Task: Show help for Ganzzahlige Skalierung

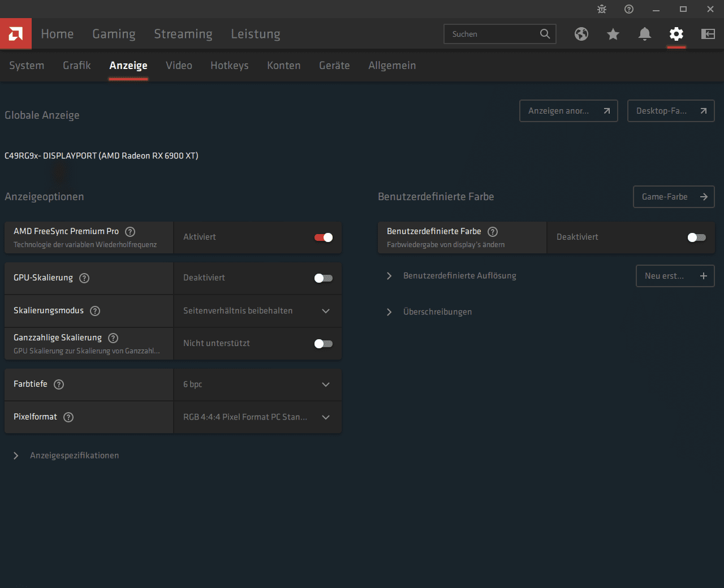Action: pyautogui.click(x=113, y=338)
